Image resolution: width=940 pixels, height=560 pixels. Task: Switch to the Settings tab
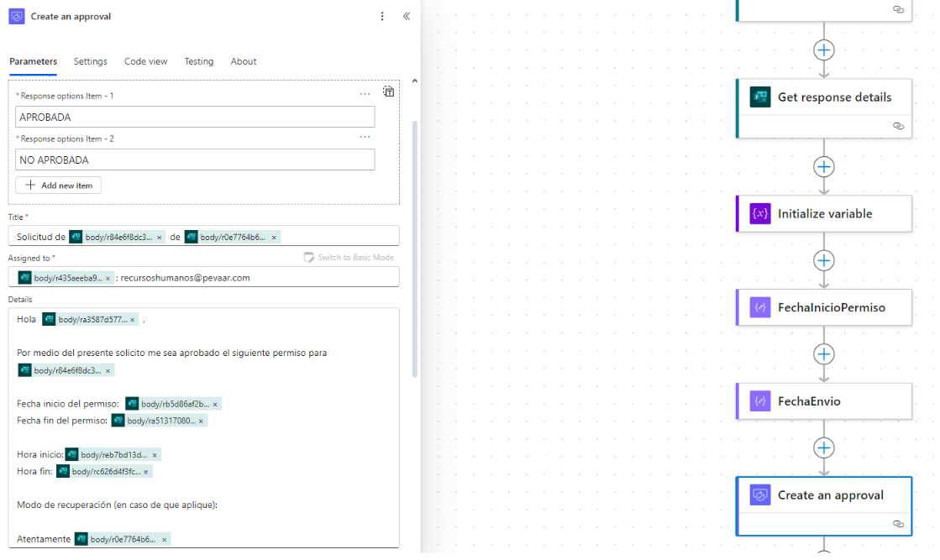point(90,61)
